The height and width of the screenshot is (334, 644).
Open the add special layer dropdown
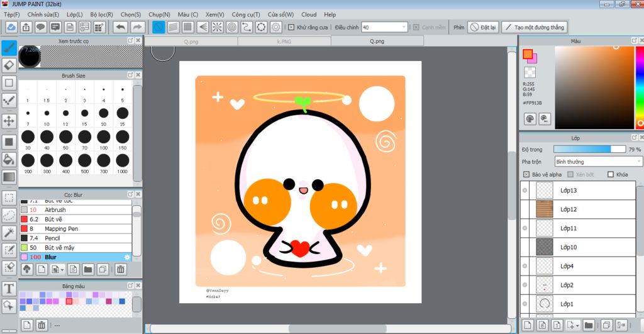577,325
